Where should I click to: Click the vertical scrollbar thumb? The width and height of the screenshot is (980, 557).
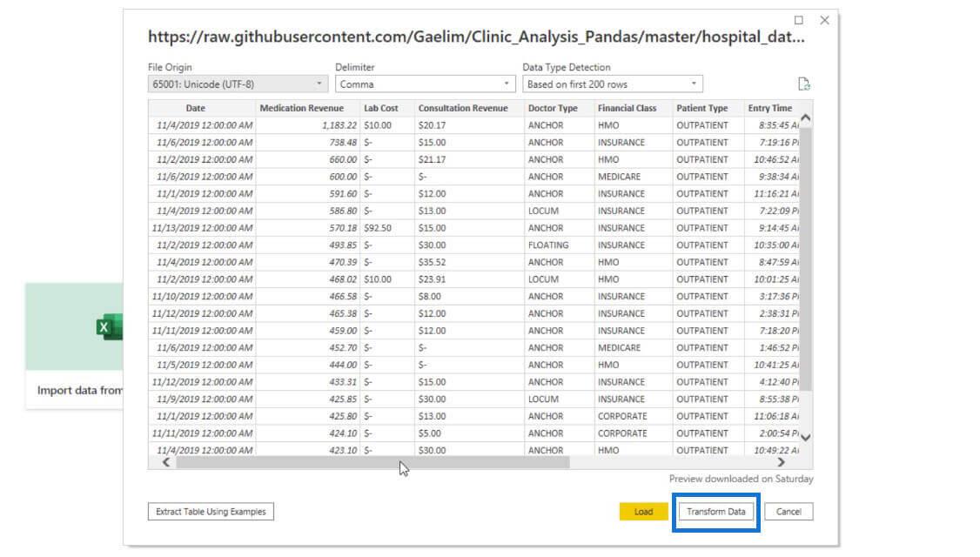pyautogui.click(x=806, y=258)
